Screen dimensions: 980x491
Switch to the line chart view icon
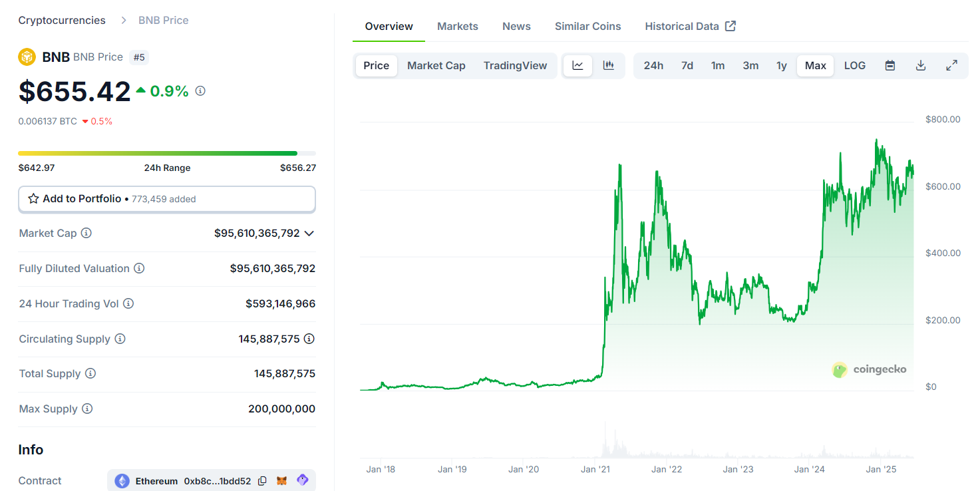click(x=577, y=66)
